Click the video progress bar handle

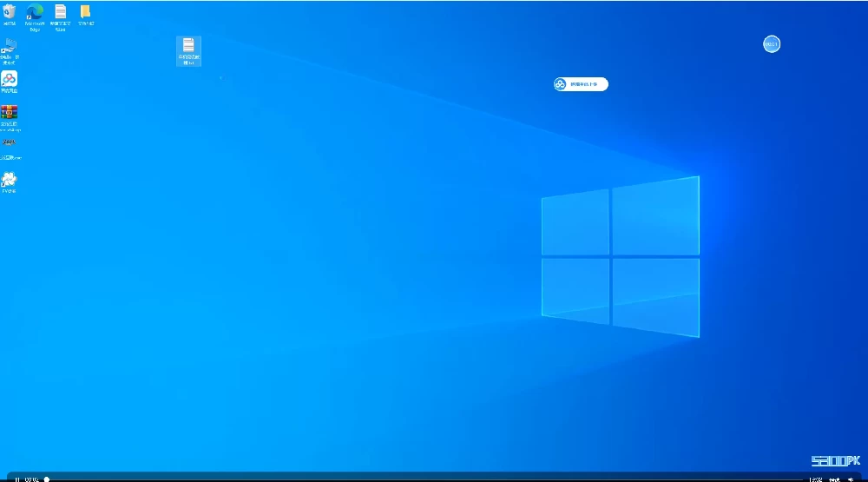(x=47, y=479)
